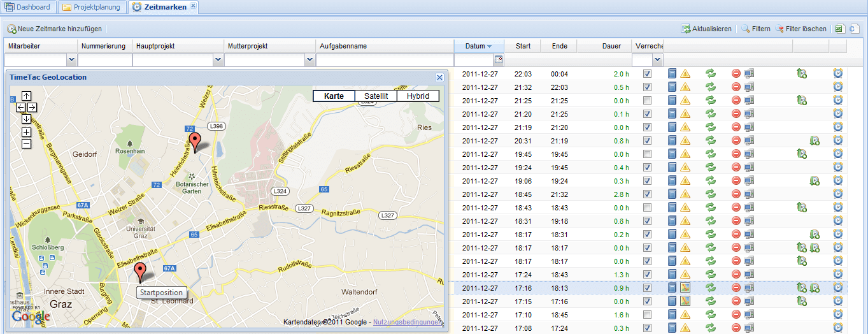Click the Nummerierung filter input field
The image size is (868, 334).
(104, 60)
